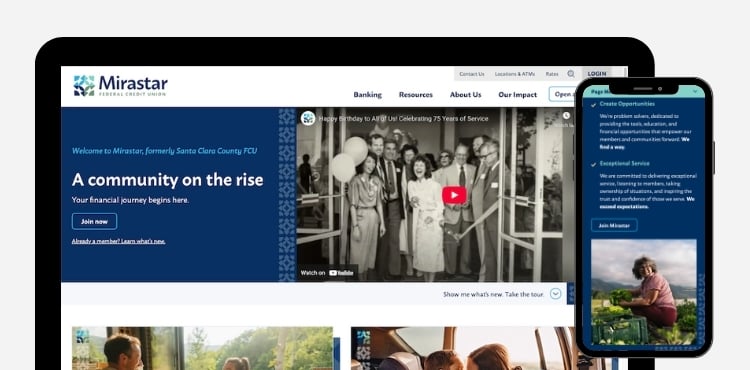Click the Rates link
The width and height of the screenshot is (750, 370).
tap(551, 74)
